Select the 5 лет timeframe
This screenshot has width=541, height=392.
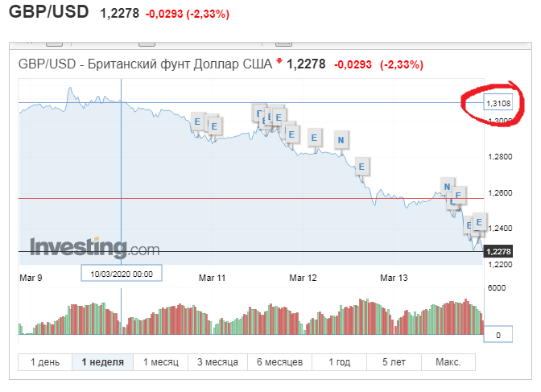395,362
